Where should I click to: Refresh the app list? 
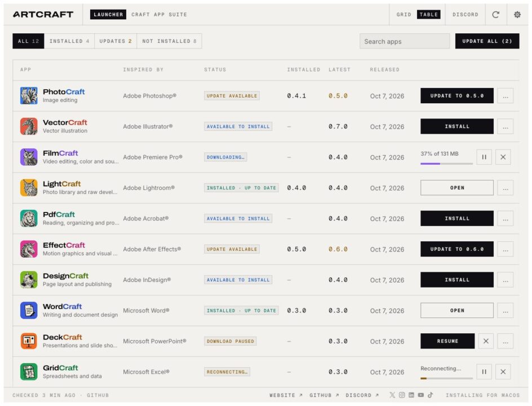(x=496, y=15)
